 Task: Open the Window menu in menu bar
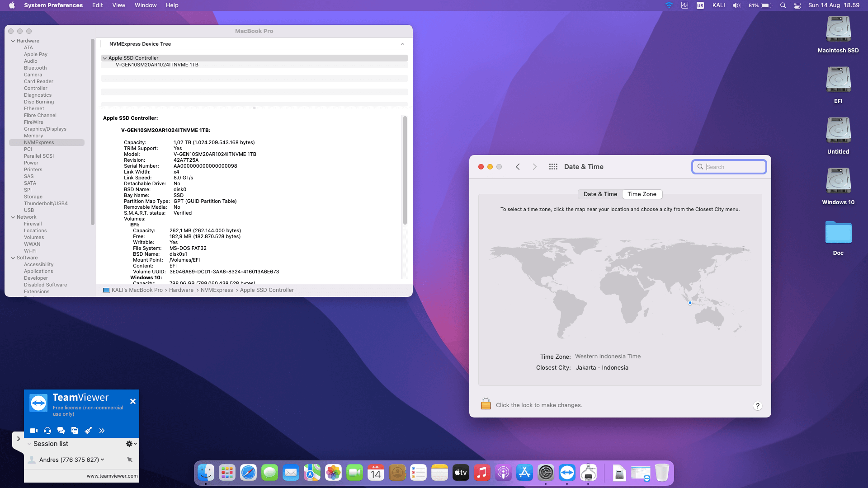tap(145, 5)
